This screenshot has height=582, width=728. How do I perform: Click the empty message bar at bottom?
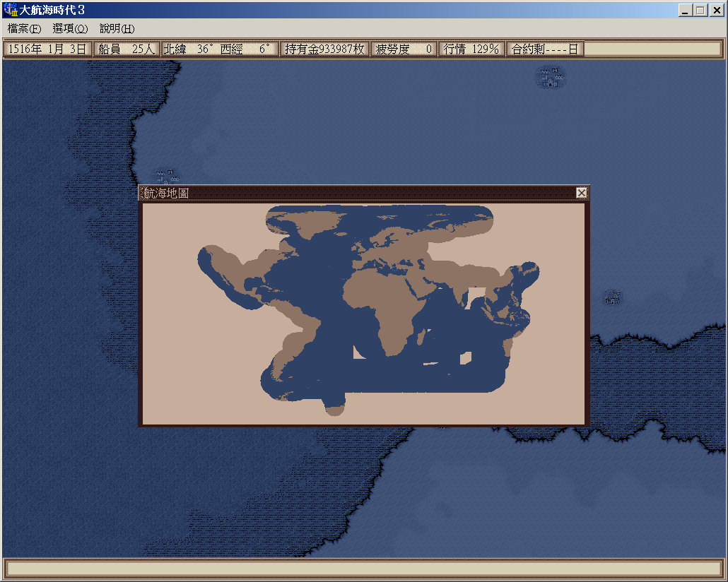[x=363, y=568]
